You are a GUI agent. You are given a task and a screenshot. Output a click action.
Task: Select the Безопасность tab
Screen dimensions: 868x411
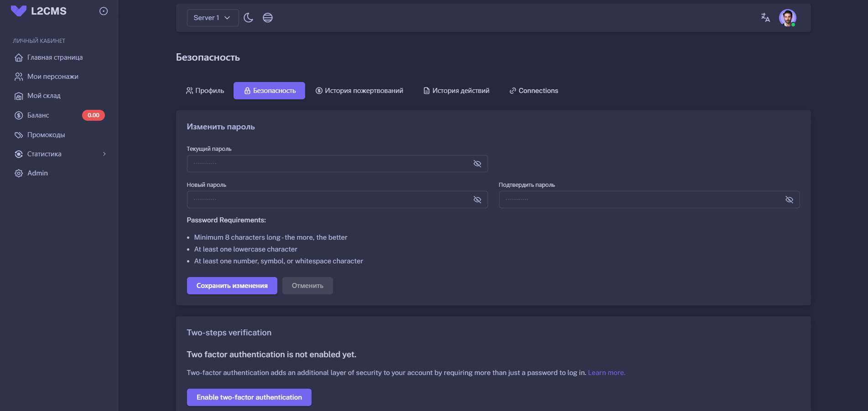[x=269, y=91]
